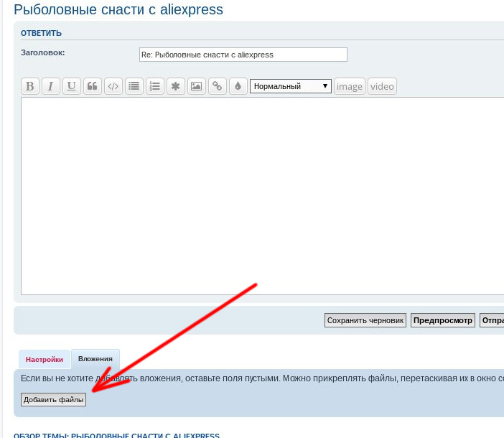Switch to the Настройки tab
The height and width of the screenshot is (438, 504).
45,359
